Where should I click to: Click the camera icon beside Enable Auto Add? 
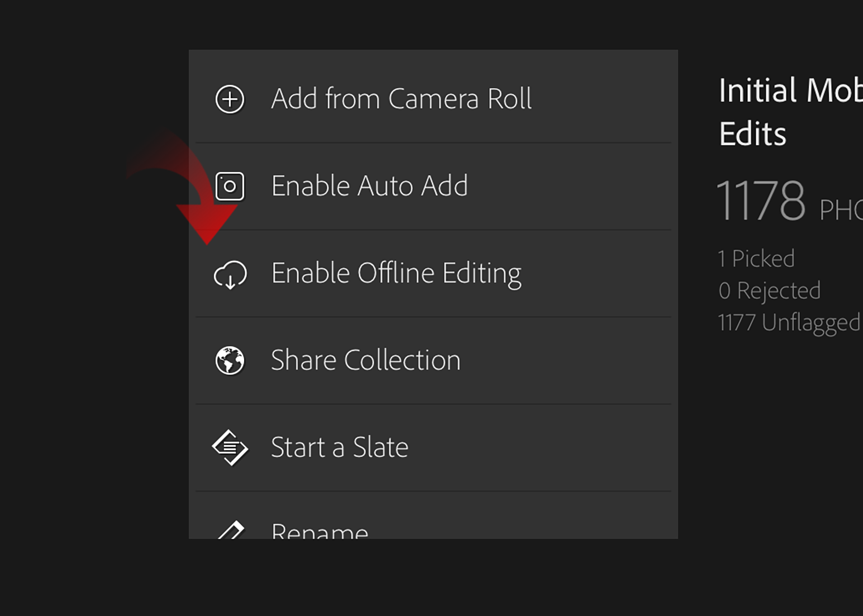point(230,186)
